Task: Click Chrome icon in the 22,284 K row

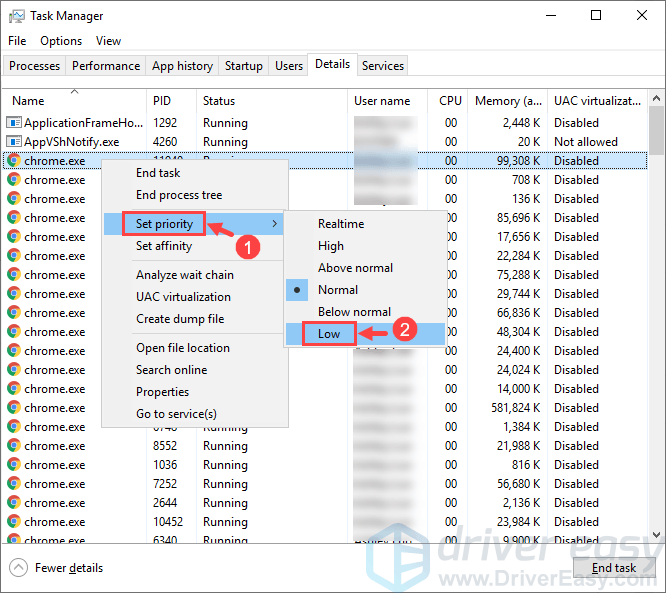Action: [x=14, y=256]
